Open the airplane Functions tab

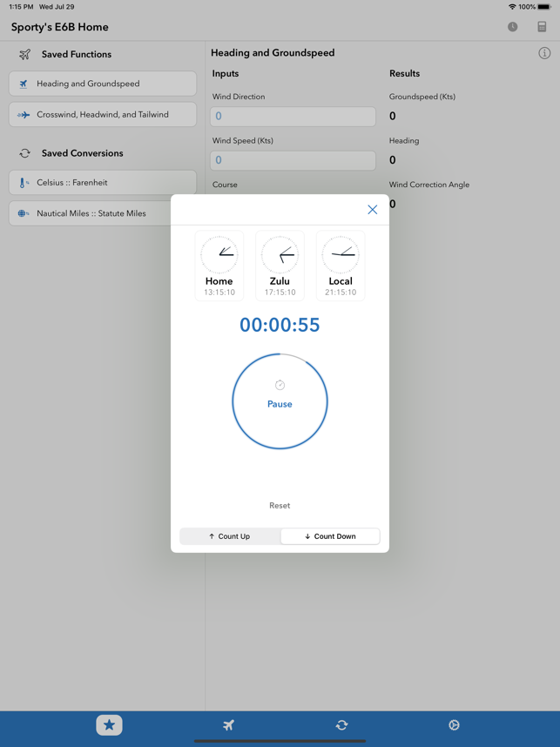(x=228, y=725)
